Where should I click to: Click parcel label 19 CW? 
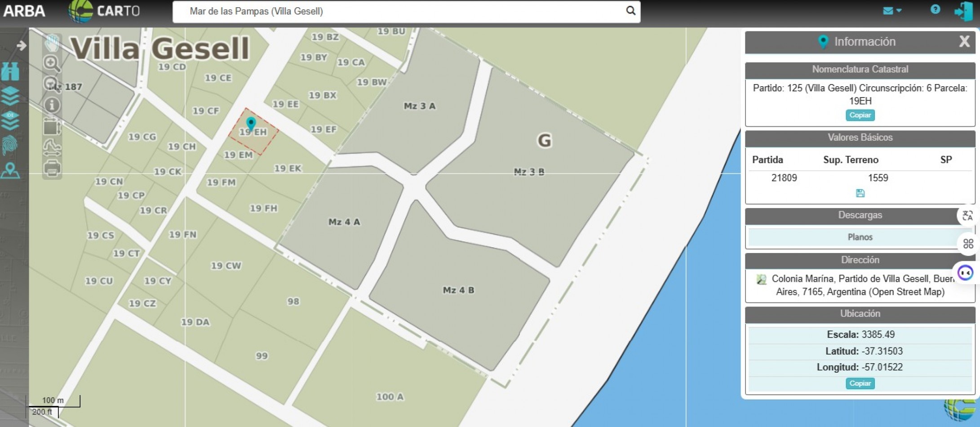pos(226,266)
